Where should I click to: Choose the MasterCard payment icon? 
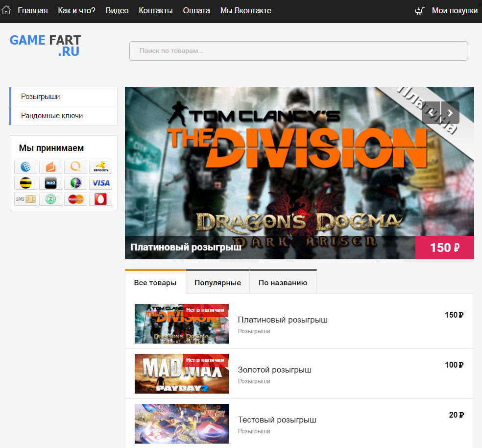[75, 199]
